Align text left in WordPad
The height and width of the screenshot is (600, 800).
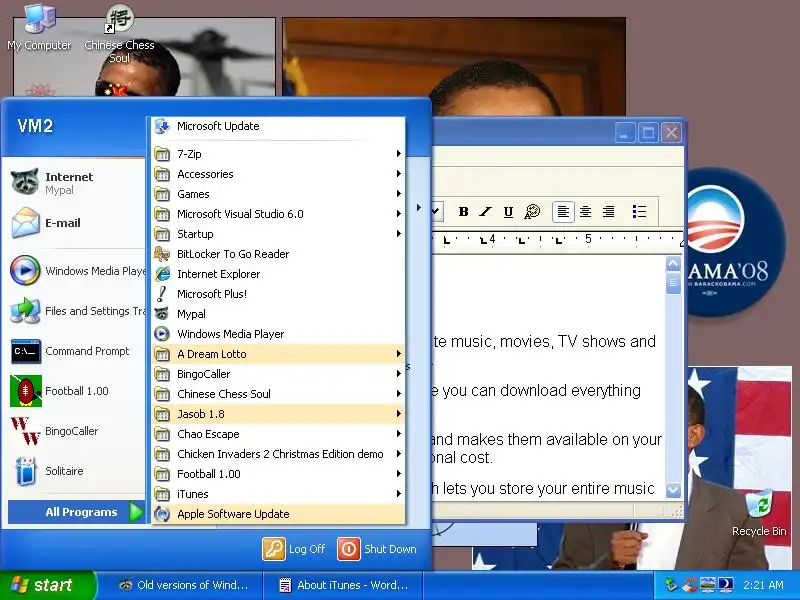(x=563, y=211)
